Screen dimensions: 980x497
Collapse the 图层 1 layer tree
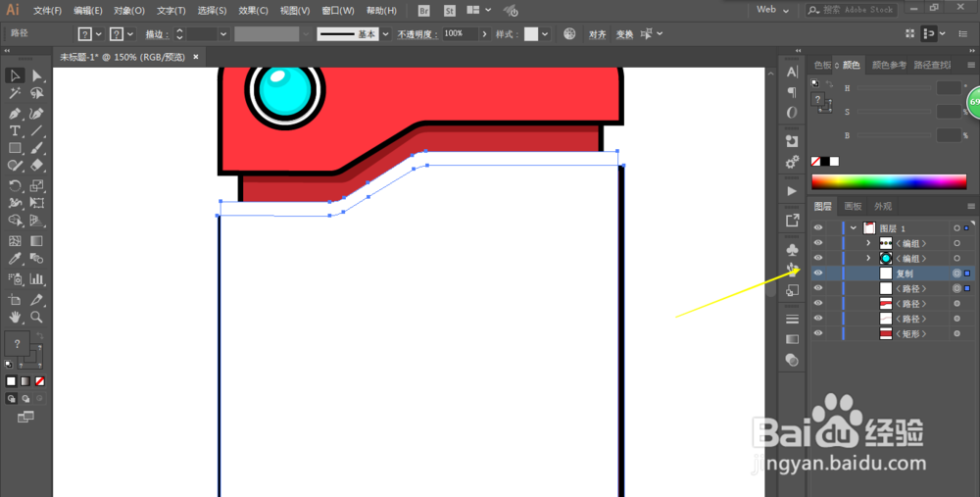tap(854, 228)
